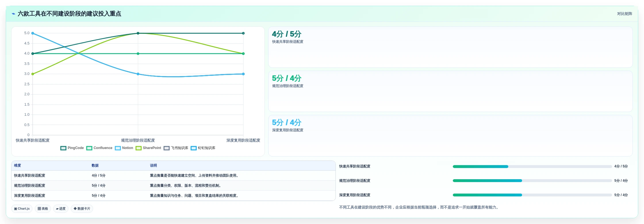Screen dimensions: 644x224
Task: Click the 规范治理阶段适配度 table row
Action: (173, 186)
